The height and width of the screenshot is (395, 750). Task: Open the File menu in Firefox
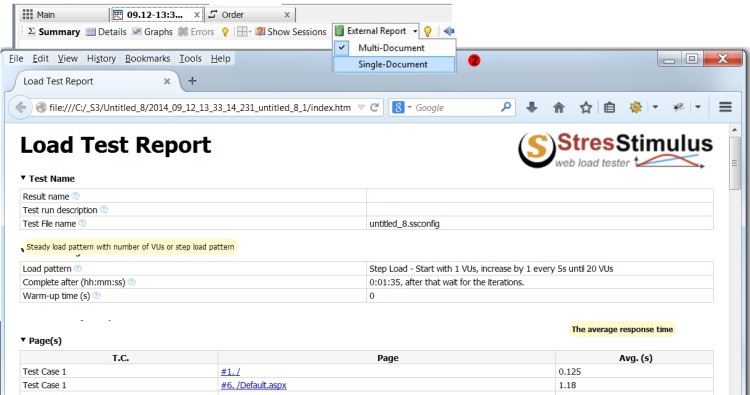(16, 58)
